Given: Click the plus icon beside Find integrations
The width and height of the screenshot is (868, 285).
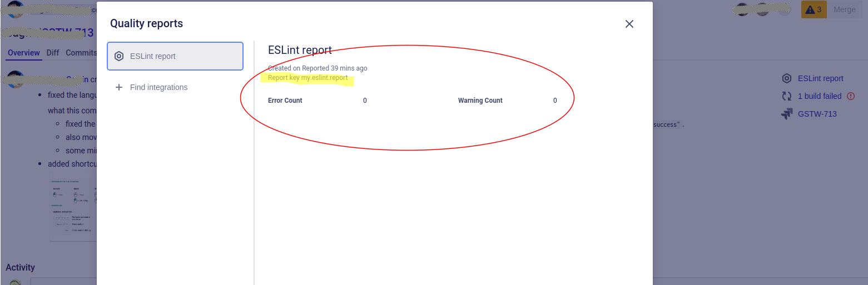Looking at the screenshot, I should (119, 87).
